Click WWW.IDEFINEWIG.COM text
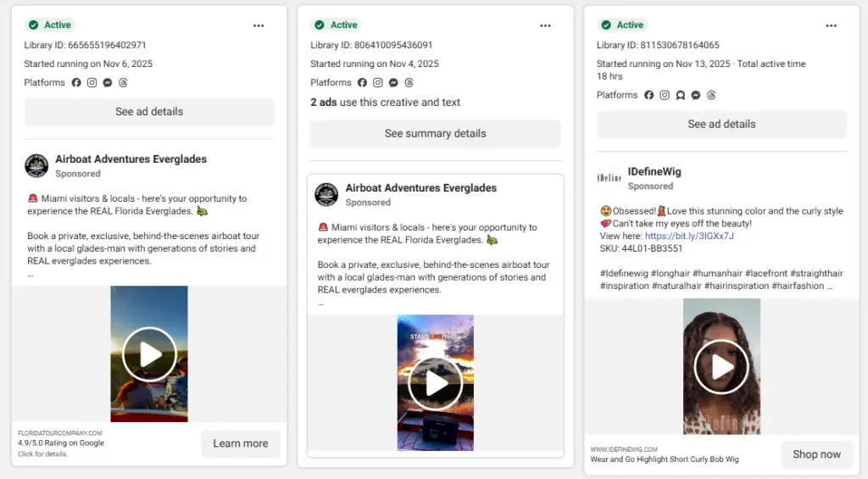 tap(624, 449)
